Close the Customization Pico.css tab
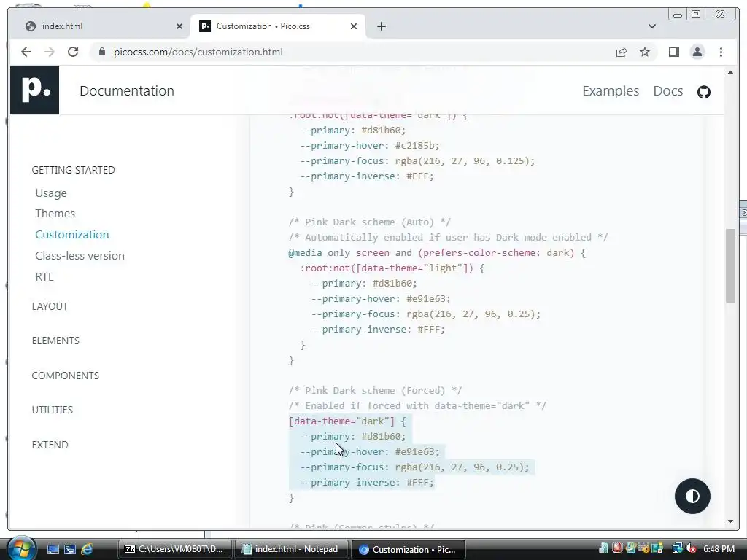The image size is (747, 560). [x=354, y=26]
